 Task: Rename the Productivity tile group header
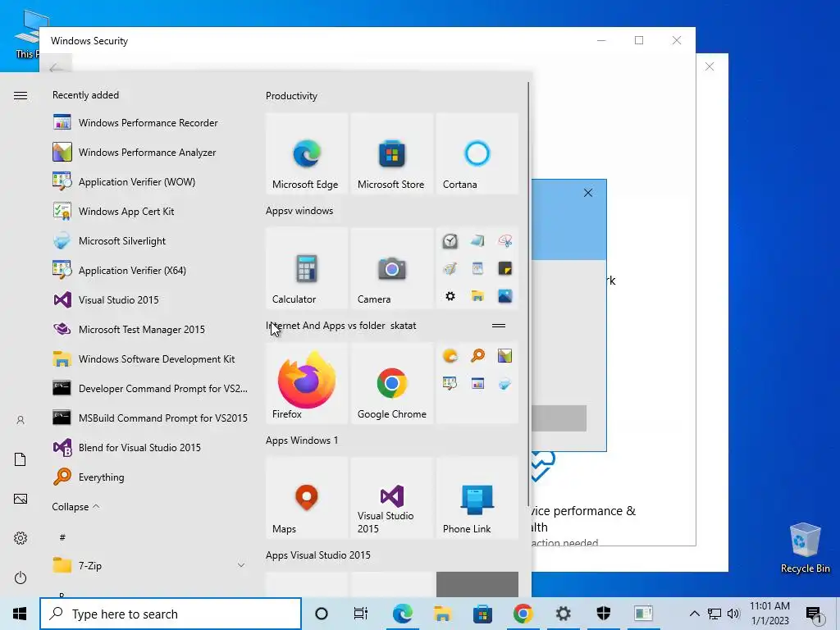pos(291,96)
